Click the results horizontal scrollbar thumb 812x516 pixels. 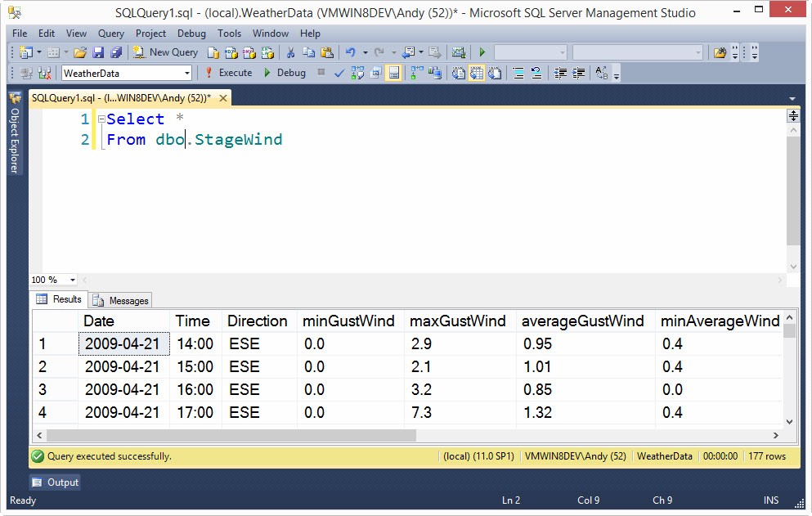click(231, 436)
